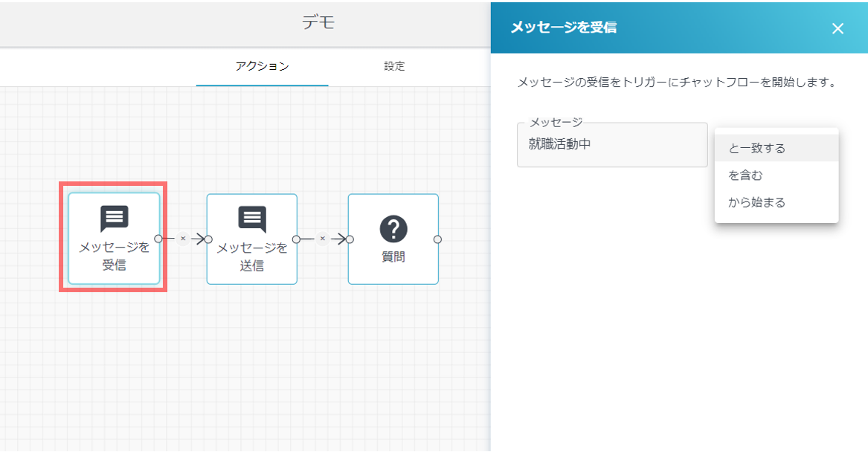868x452 pixels.
Task: Switch to the アクション tab
Action: 262,66
